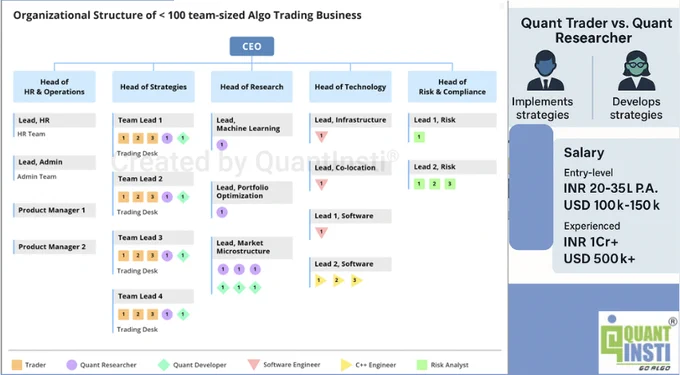Click purple quant researcher circle under Team Lead 4
Viewport: 680px width, 375px height.
click(x=167, y=314)
